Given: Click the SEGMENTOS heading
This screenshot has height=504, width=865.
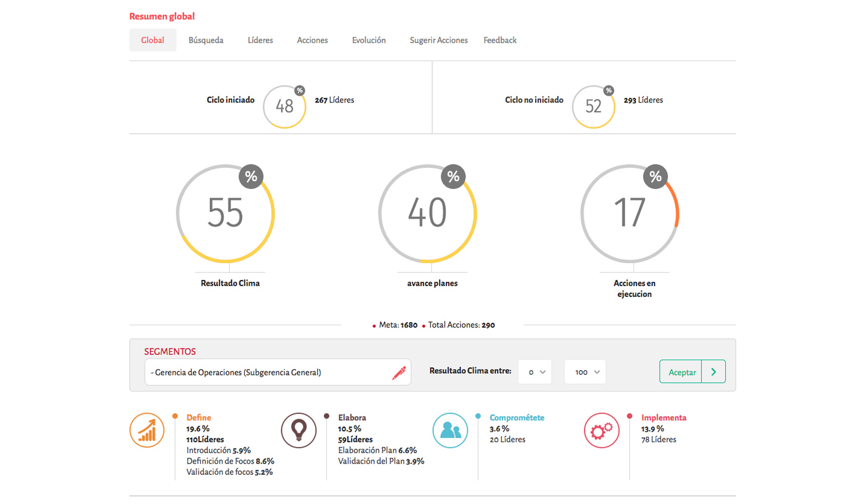Looking at the screenshot, I should pos(170,352).
